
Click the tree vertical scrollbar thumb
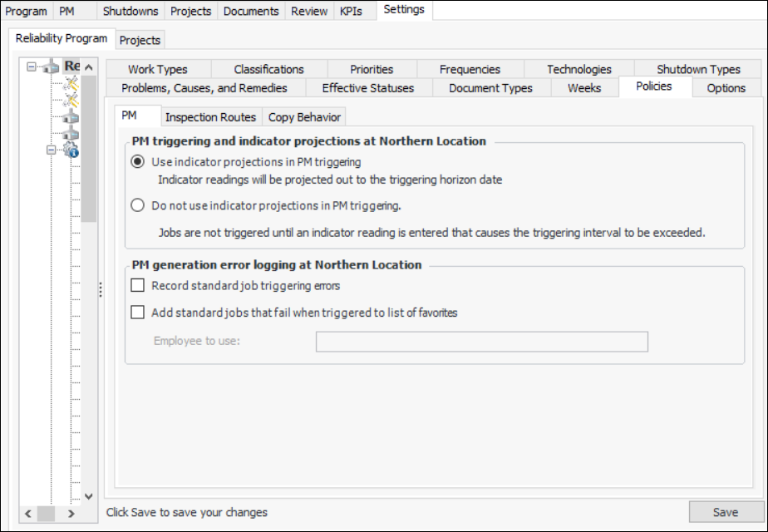pos(89,149)
